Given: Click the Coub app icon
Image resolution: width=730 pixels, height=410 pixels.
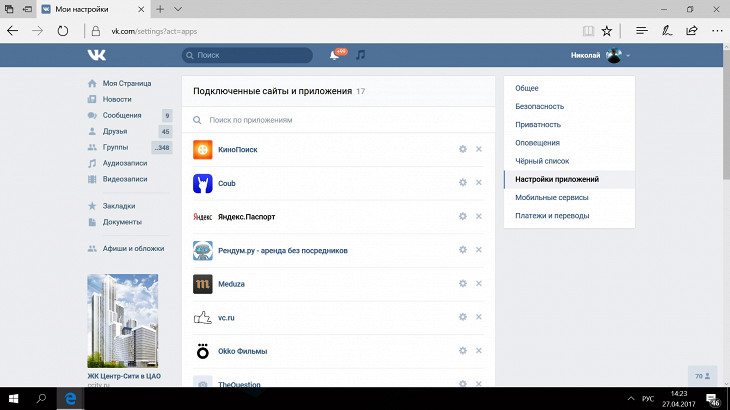Looking at the screenshot, I should pyautogui.click(x=203, y=183).
